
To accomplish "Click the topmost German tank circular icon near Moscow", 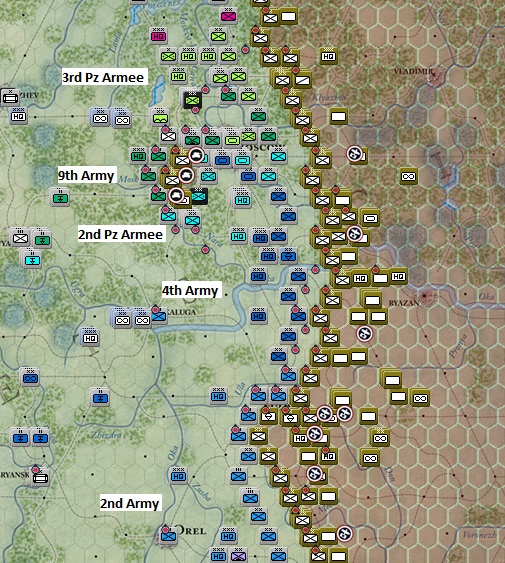I will coord(196,155).
